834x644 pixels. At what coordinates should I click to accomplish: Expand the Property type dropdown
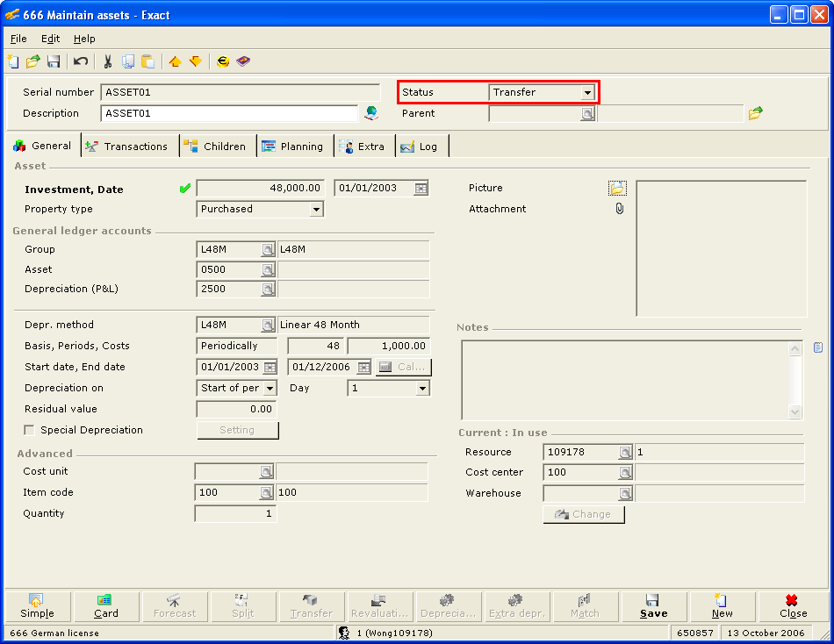(x=316, y=210)
